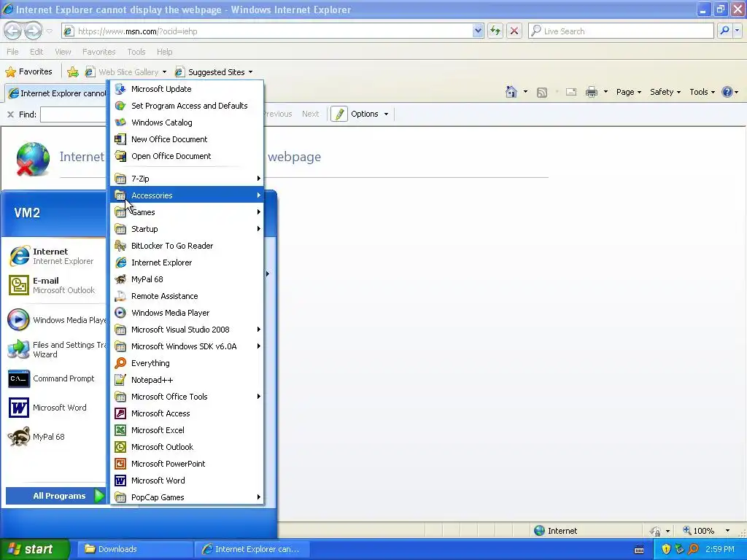The image size is (747, 560).
Task: Open Suggested Sites dropdown
Action: click(214, 72)
